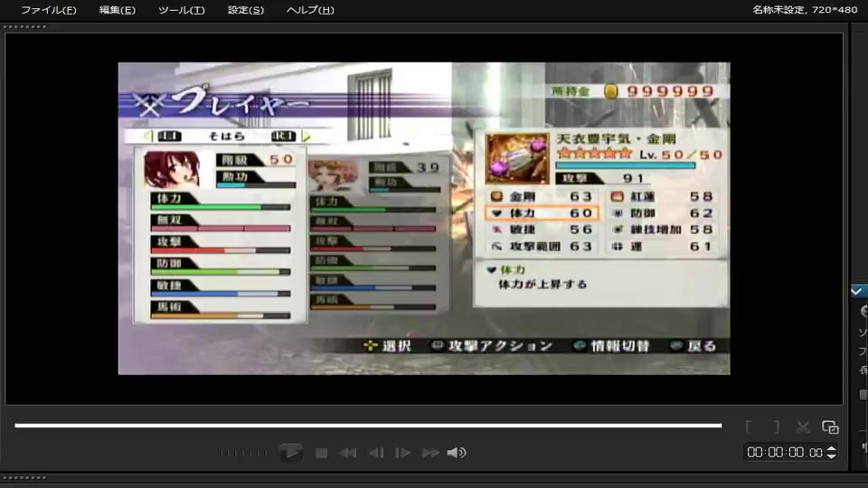Set the mark-in bracket
Image resolution: width=868 pixels, height=488 pixels.
(749, 427)
